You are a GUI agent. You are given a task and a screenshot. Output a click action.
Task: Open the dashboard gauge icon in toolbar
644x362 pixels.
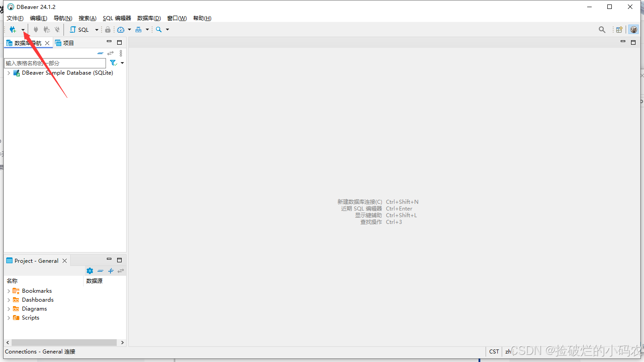coord(121,29)
